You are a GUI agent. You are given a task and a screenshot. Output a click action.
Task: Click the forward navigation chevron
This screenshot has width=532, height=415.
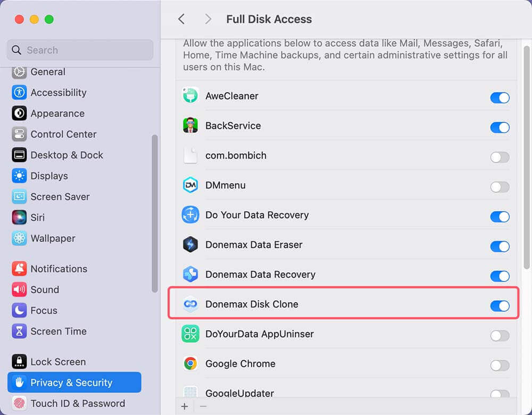point(208,19)
